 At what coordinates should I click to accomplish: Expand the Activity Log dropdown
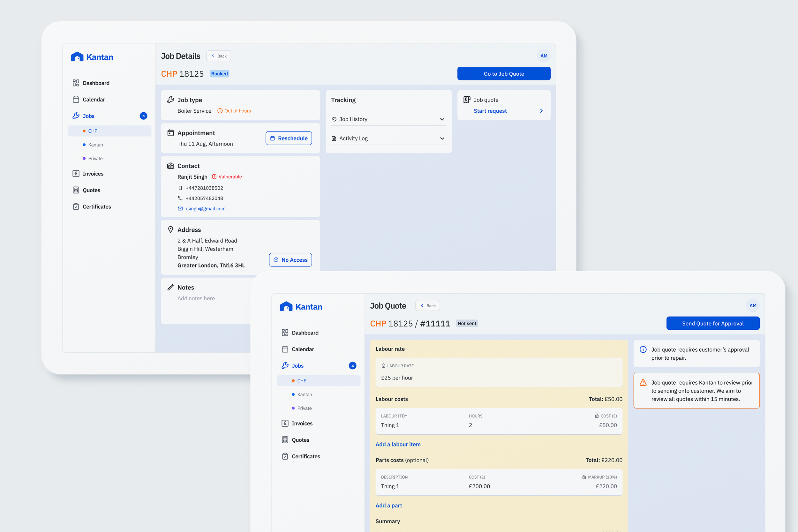(442, 139)
